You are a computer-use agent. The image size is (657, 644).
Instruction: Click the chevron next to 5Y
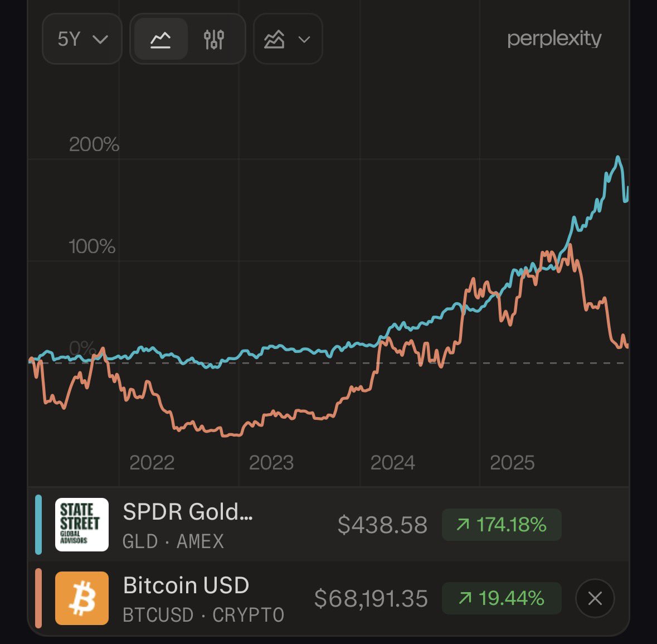click(100, 39)
